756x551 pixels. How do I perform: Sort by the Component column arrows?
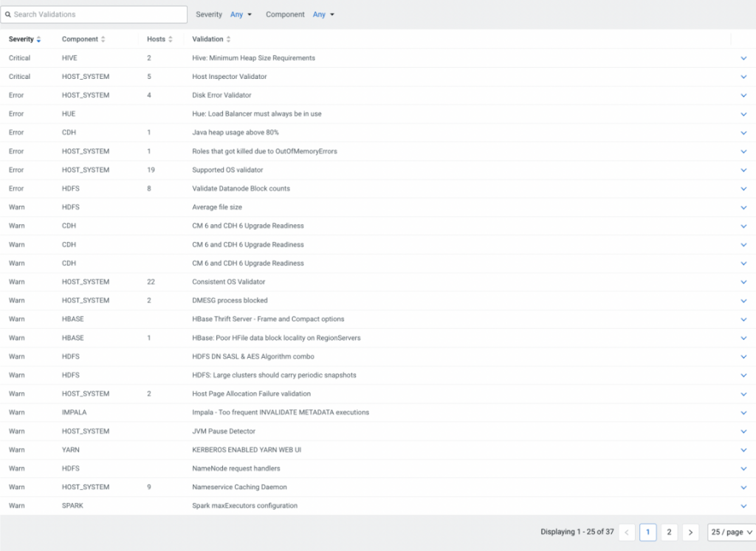[103, 39]
